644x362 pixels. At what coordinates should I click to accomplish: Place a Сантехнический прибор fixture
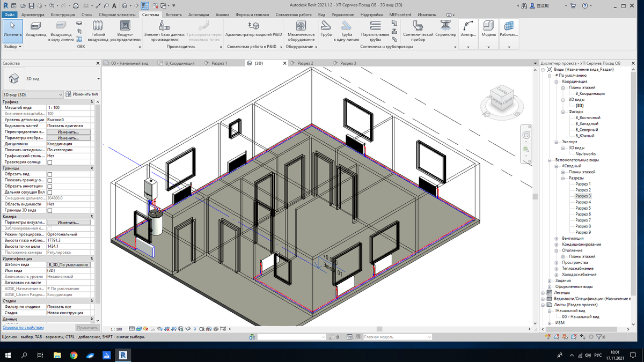point(418,30)
